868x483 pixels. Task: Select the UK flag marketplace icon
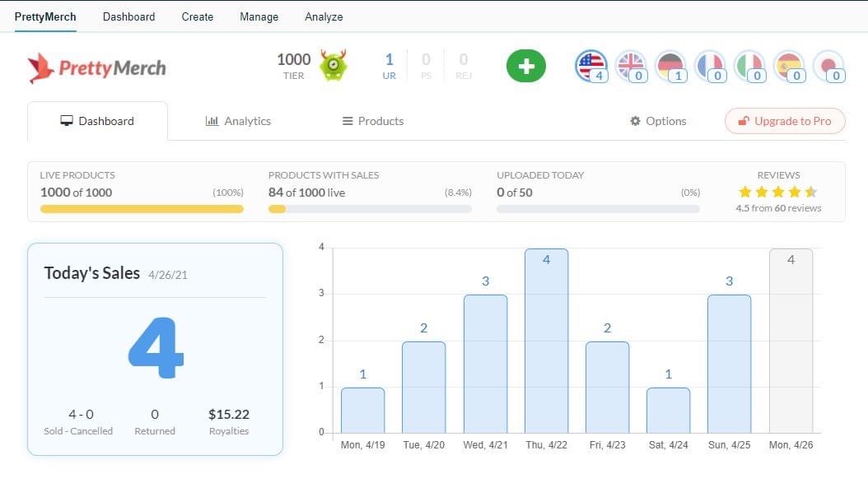[x=631, y=65]
